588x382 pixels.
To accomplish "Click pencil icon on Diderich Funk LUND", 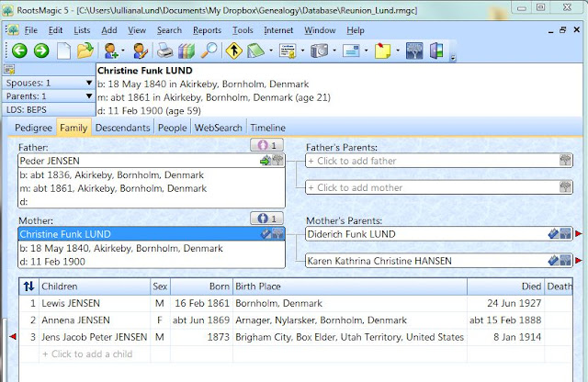I will pyautogui.click(x=553, y=234).
